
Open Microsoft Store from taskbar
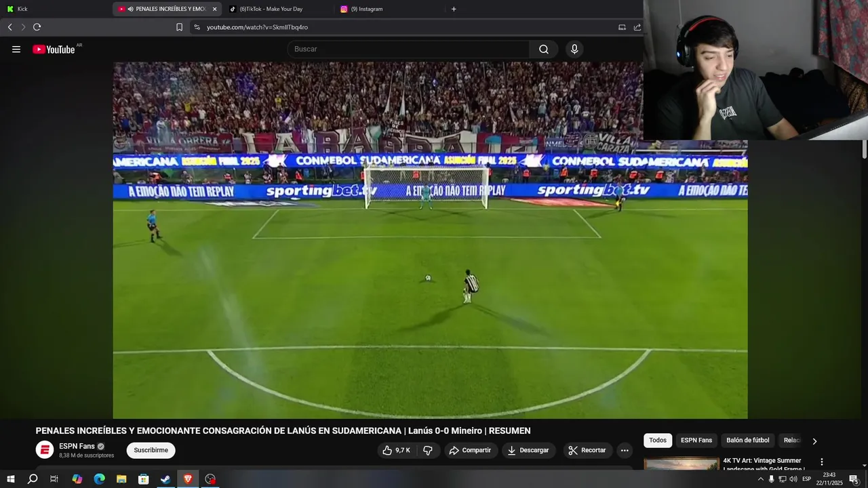[143, 479]
